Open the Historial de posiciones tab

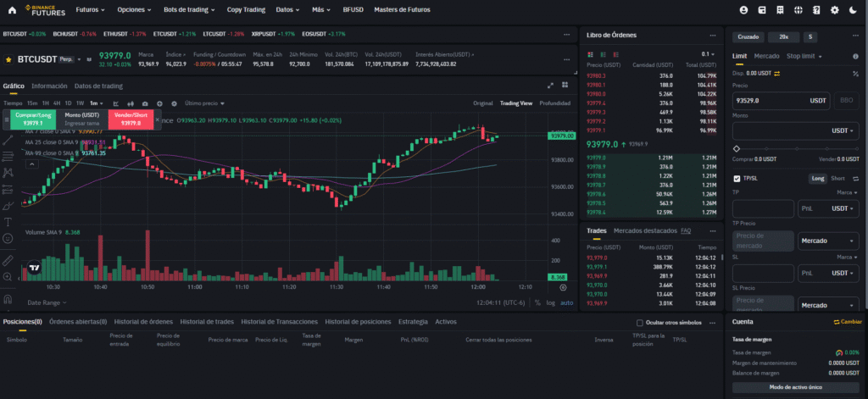click(x=359, y=322)
